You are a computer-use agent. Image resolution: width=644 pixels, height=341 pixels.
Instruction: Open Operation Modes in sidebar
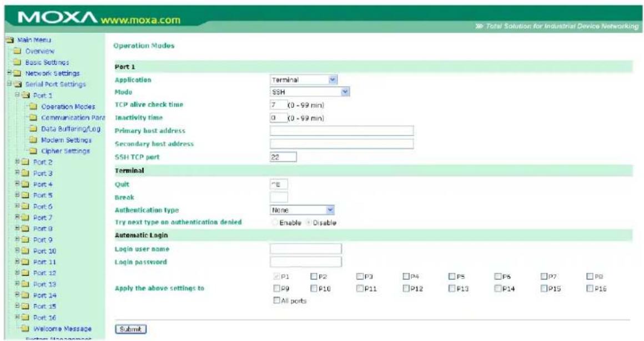click(x=68, y=107)
